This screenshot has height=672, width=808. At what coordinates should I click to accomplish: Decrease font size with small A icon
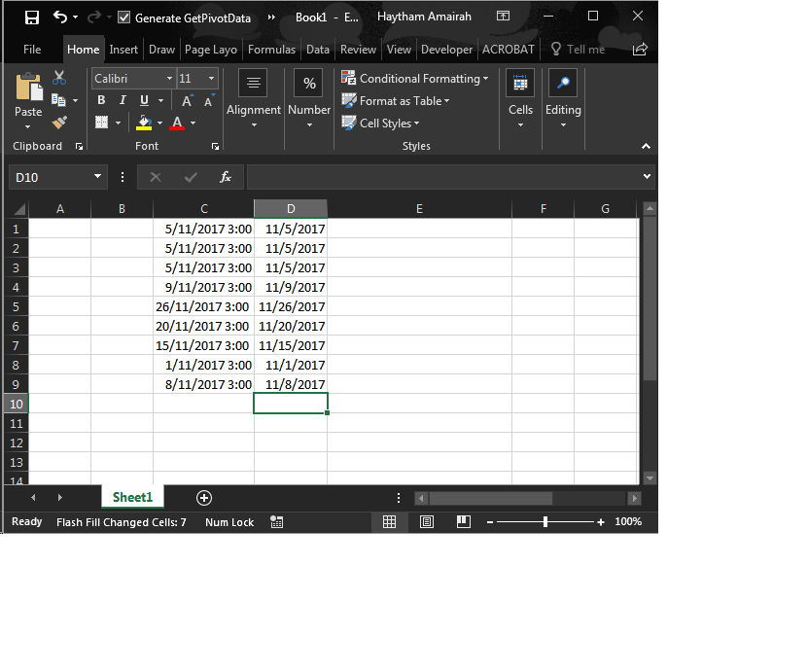pyautogui.click(x=208, y=101)
